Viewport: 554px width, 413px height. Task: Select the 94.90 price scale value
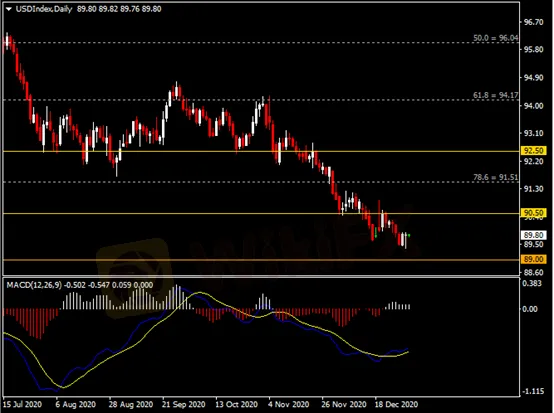click(x=534, y=78)
